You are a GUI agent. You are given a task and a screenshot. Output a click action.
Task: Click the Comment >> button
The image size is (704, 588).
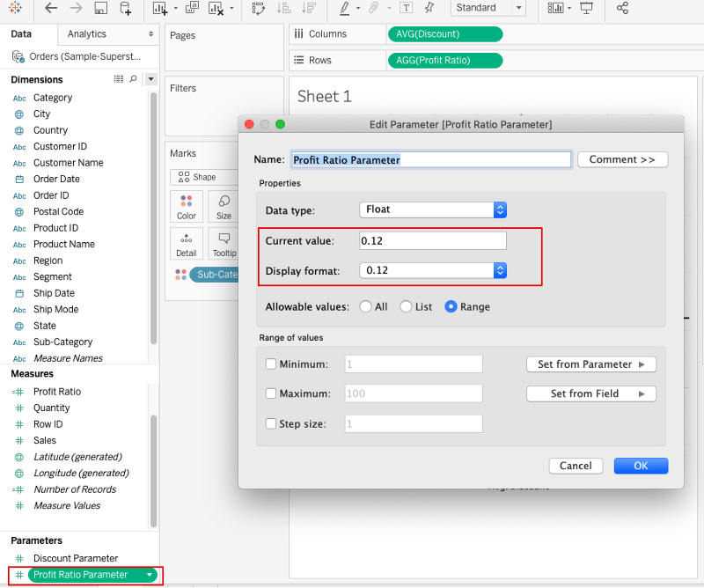pos(622,159)
